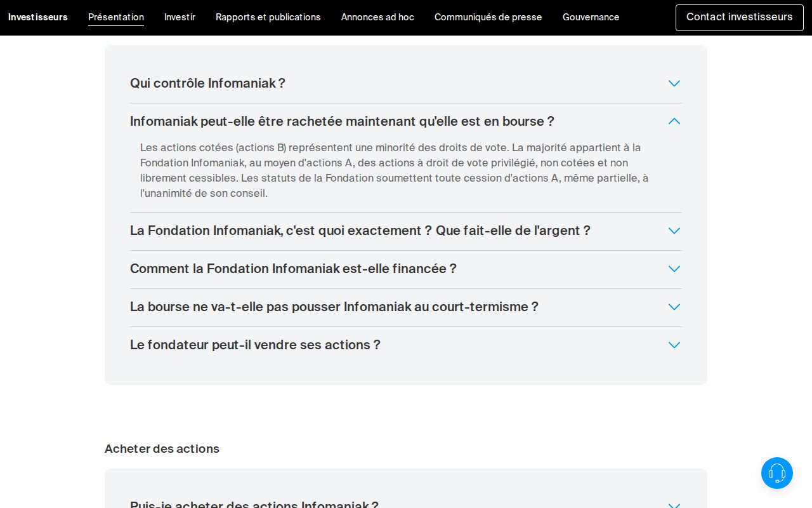
Task: Open the support chat headset icon
Action: [777, 473]
